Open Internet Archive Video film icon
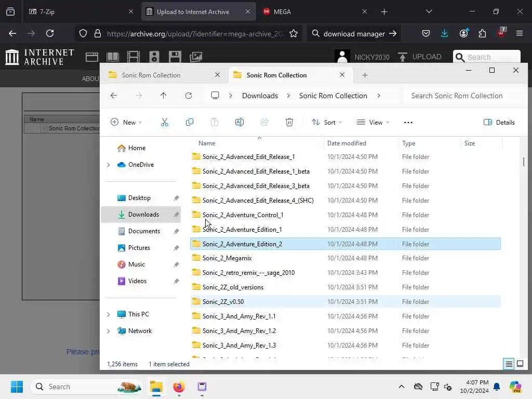This screenshot has width=532, height=399. coord(134,57)
